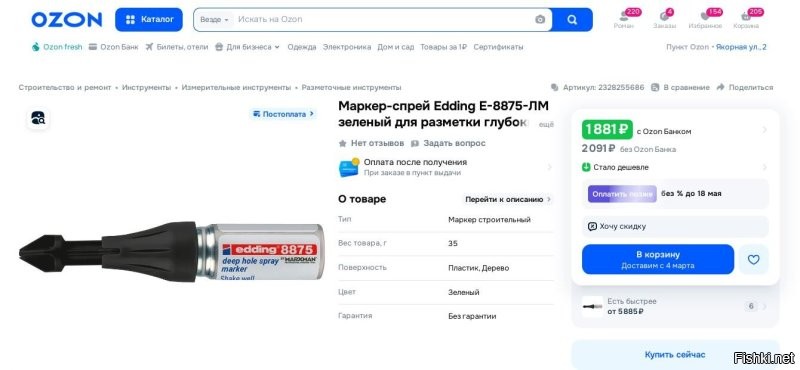Open the Каталог menu button

click(149, 19)
